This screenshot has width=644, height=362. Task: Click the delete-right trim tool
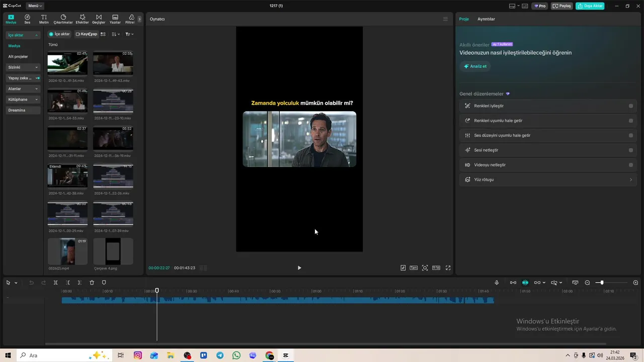click(x=79, y=283)
